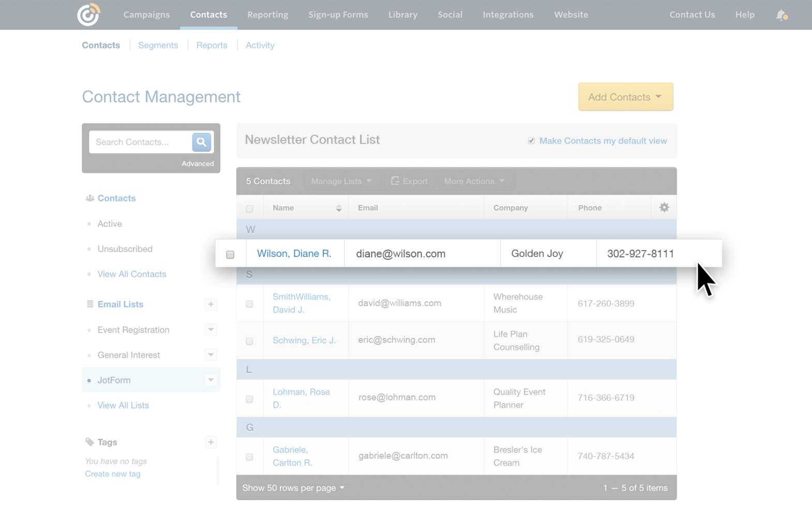812x507 pixels.
Task: Click the plus icon beside Email Lists
Action: [210, 304]
